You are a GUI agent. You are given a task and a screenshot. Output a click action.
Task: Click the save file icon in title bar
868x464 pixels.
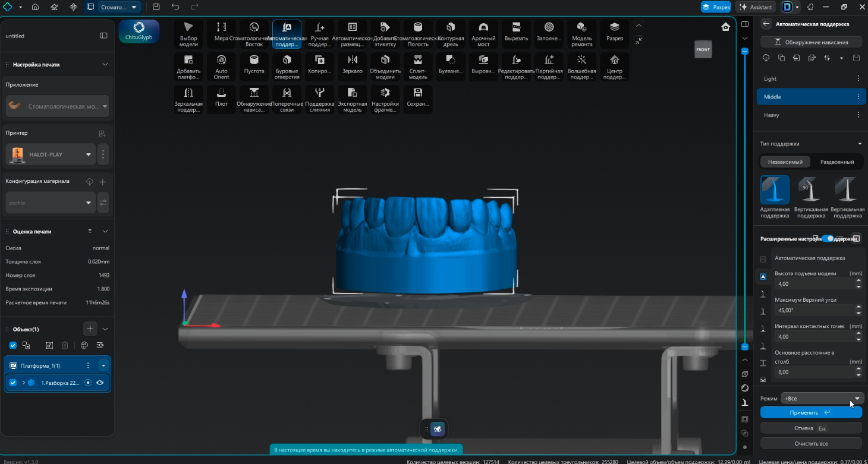pos(156,7)
